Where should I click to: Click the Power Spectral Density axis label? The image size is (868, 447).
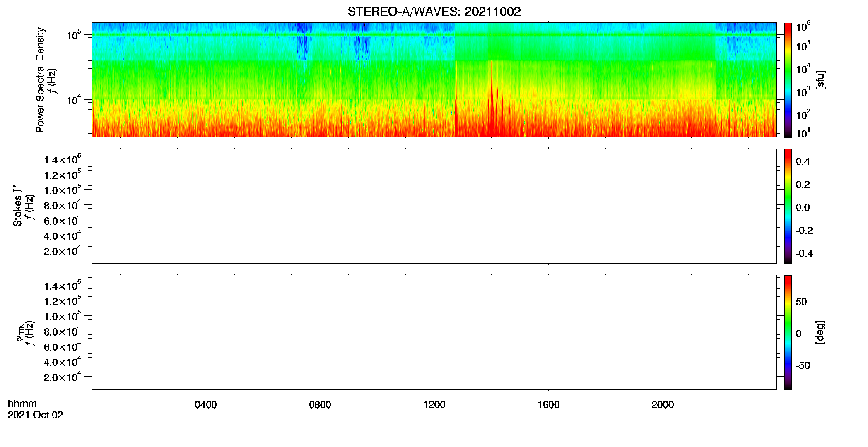click(40, 80)
